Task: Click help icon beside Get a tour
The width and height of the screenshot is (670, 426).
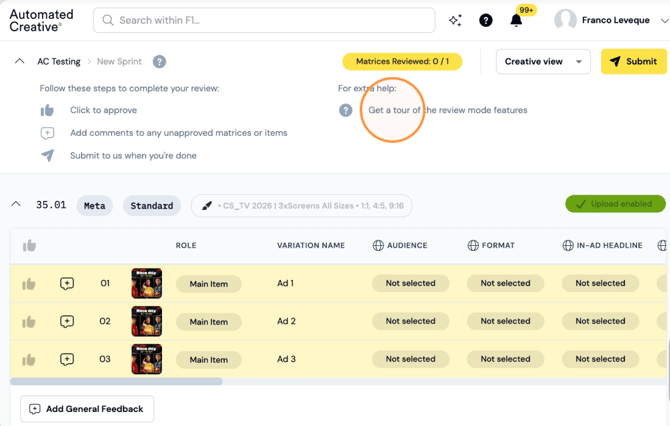Action: click(346, 110)
